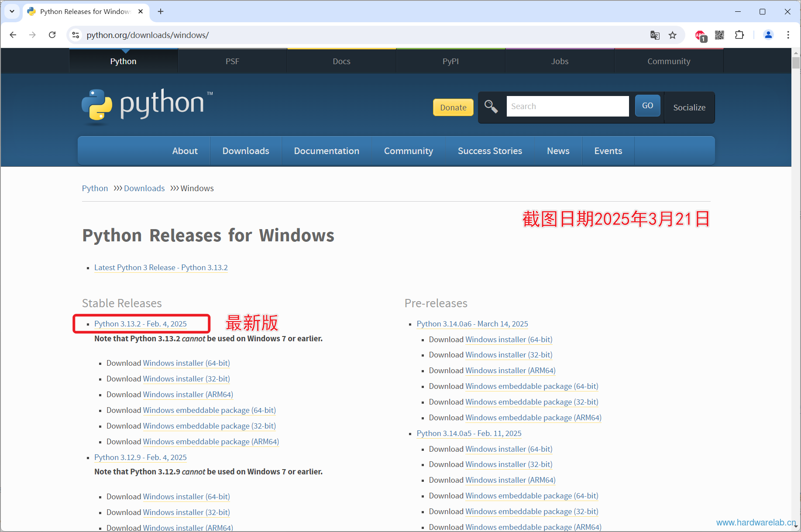The width and height of the screenshot is (801, 532).
Task: Download 3.14.0a5 Windows installer (64-bit)
Action: (x=509, y=449)
